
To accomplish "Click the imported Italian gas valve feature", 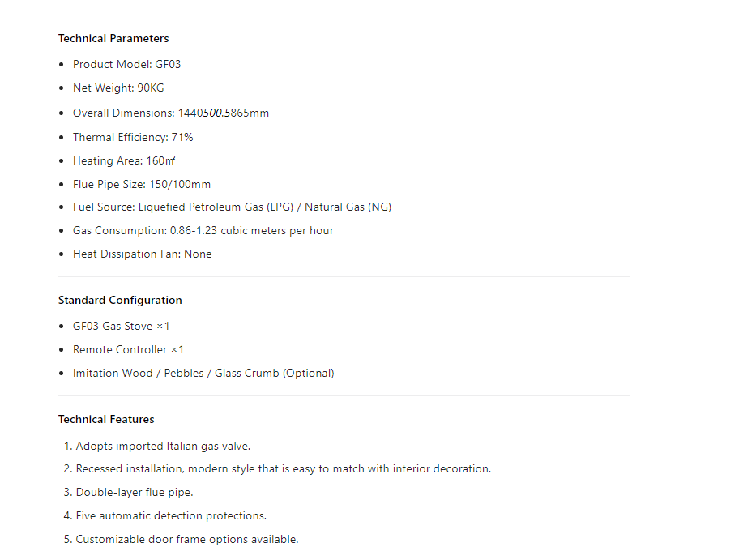I will (163, 447).
